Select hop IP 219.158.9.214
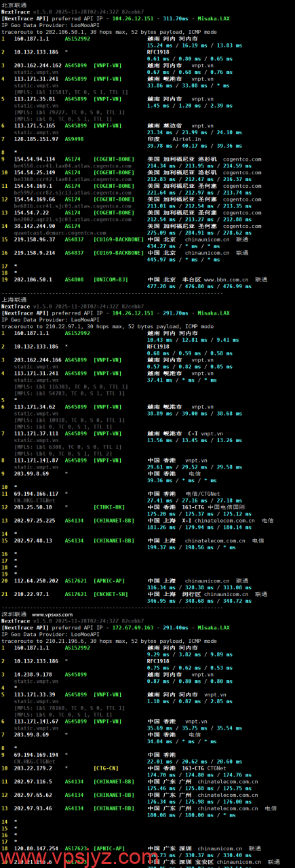The width and height of the screenshot is (295, 868). [35, 252]
